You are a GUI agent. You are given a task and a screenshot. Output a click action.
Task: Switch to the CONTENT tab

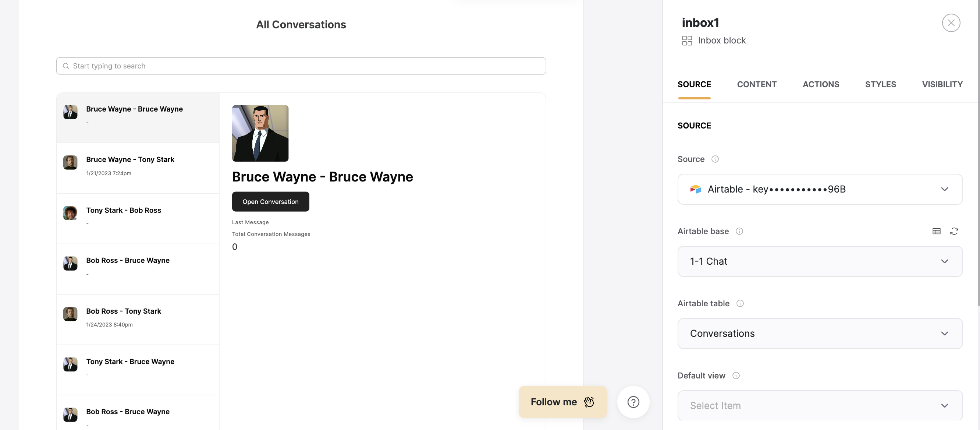(x=756, y=84)
